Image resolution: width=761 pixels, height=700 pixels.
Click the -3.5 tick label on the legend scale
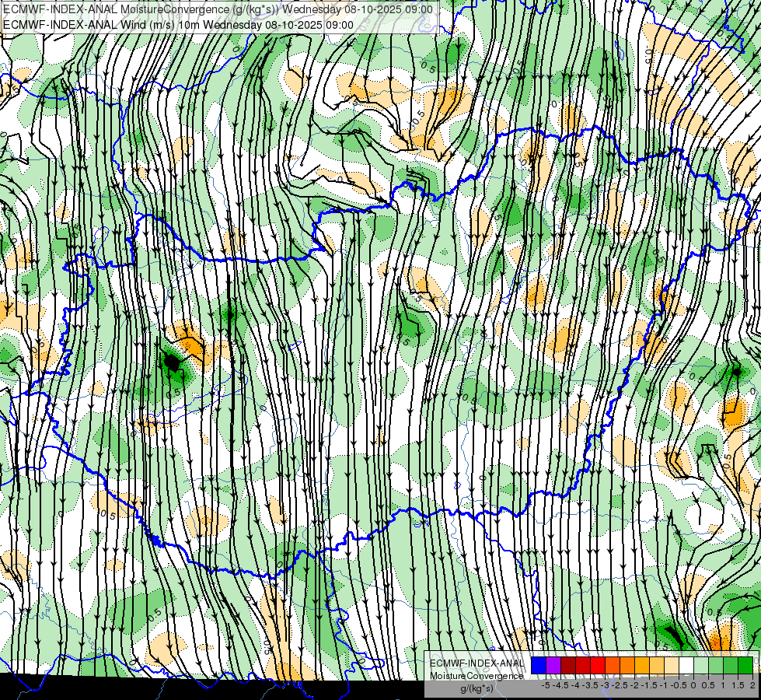(x=591, y=685)
